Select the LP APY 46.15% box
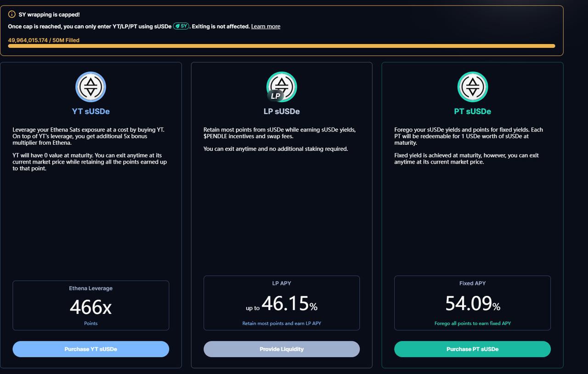 [282, 303]
